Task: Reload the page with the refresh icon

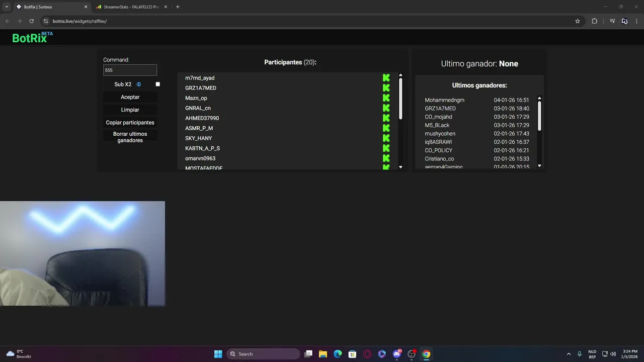Action: pyautogui.click(x=31, y=21)
